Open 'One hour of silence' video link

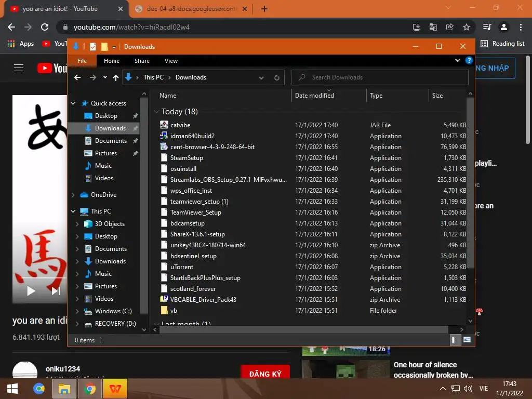(433, 369)
